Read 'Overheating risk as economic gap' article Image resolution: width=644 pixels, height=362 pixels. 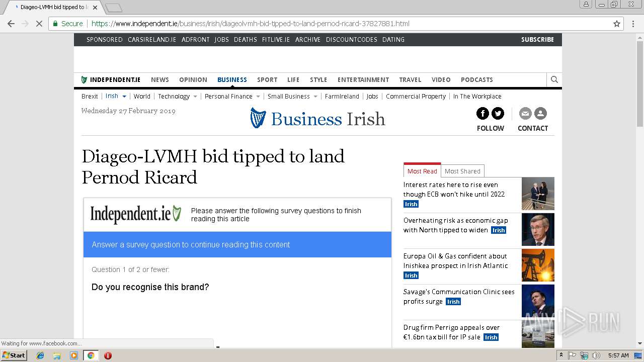(456, 225)
